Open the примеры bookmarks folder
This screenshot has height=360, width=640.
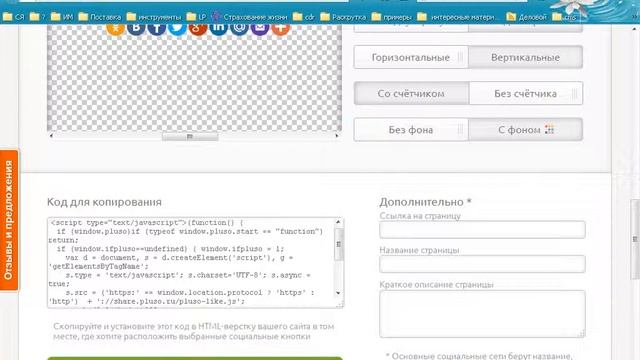pos(392,17)
